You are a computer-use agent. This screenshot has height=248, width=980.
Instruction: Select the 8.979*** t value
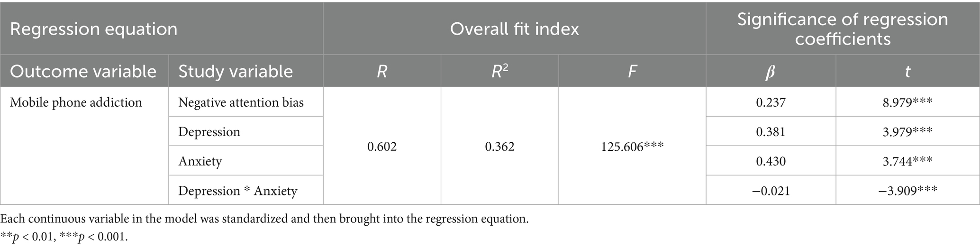click(907, 102)
